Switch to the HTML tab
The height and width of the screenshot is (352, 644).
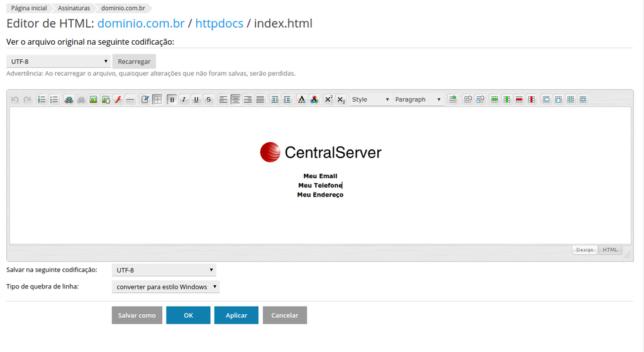[610, 250]
